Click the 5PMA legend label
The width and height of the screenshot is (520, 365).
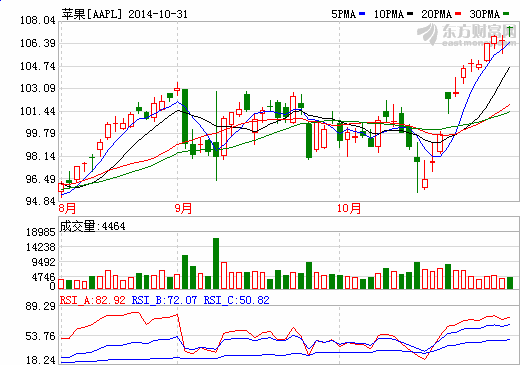click(x=344, y=14)
